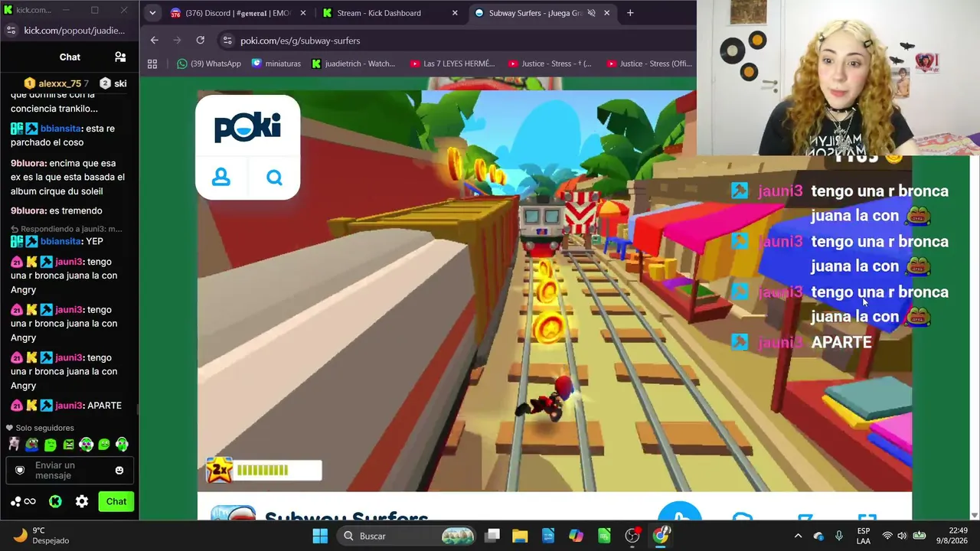The width and height of the screenshot is (980, 551).
Task: Click the poki.com address bar URL
Action: point(300,41)
